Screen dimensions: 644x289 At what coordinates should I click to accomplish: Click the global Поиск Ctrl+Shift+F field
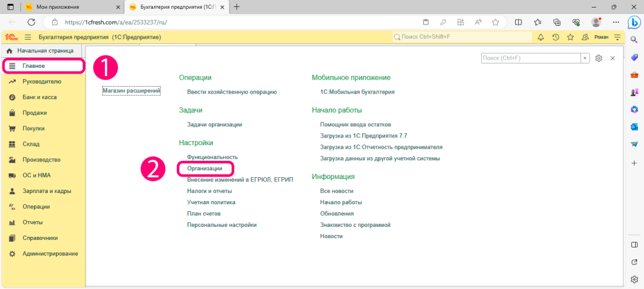click(x=462, y=37)
